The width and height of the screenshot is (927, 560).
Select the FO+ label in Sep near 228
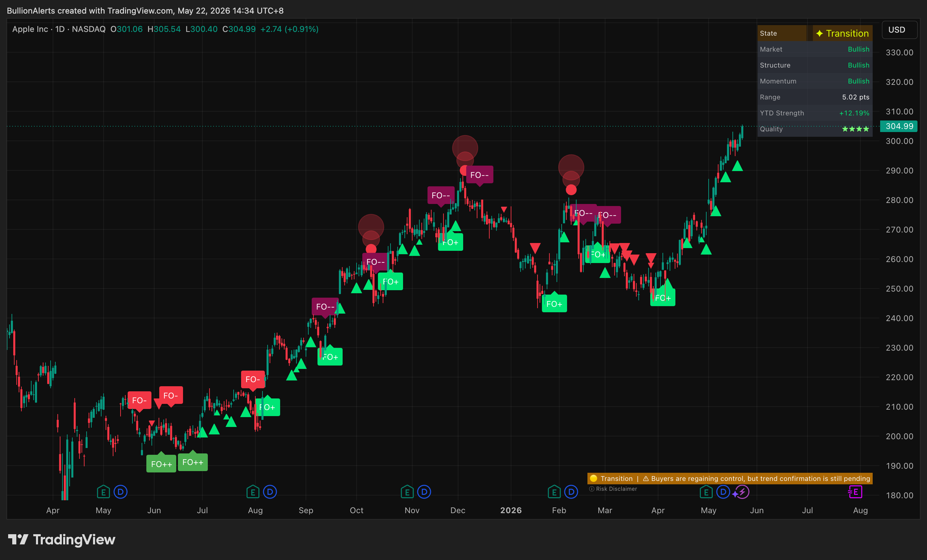(x=330, y=357)
